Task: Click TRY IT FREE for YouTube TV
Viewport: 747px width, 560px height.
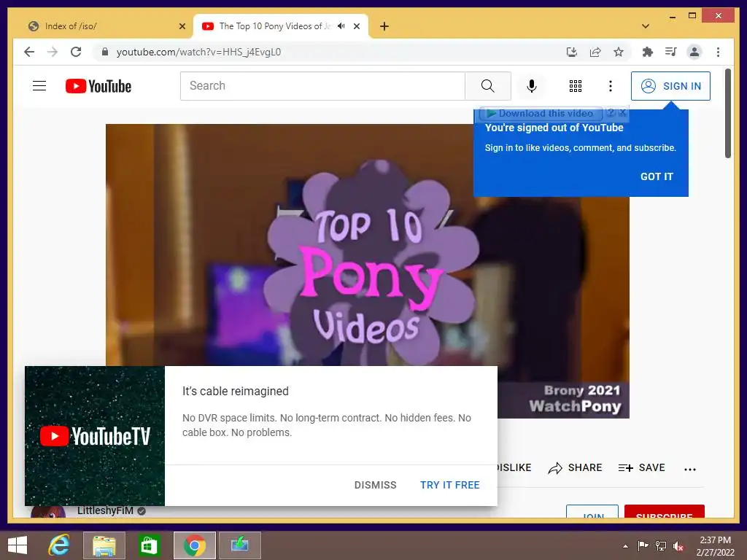Action: (x=449, y=485)
